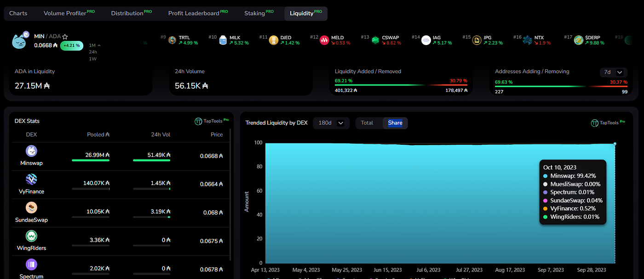Open the Profit Leaderboard tab
Image resolution: width=644 pixels, height=279 pixels.
click(198, 13)
